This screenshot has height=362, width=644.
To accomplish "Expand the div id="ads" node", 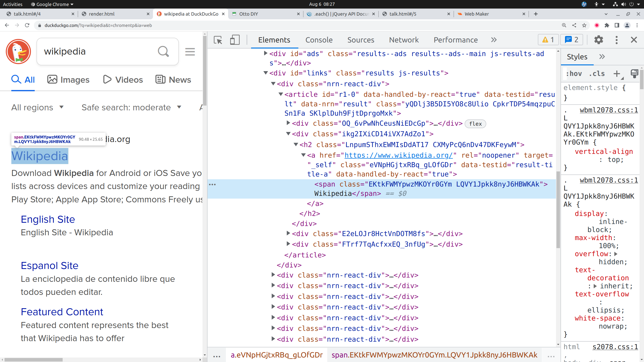I will pos(265,53).
